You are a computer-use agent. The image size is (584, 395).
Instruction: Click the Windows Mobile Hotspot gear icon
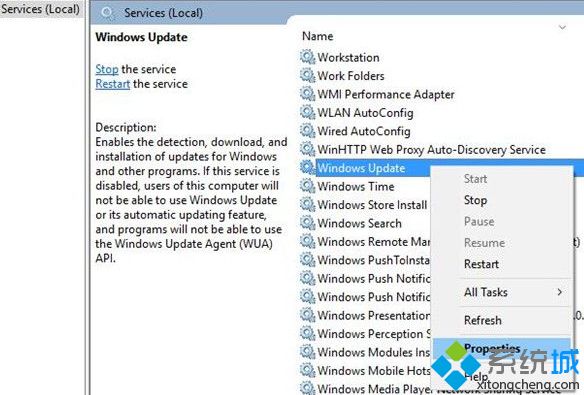tap(308, 370)
